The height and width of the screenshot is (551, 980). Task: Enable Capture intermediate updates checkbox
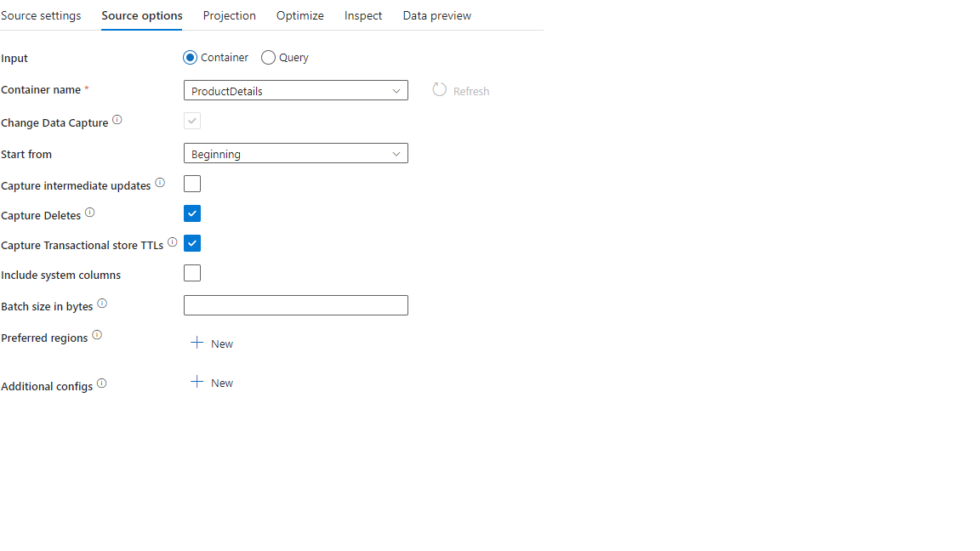(x=191, y=183)
